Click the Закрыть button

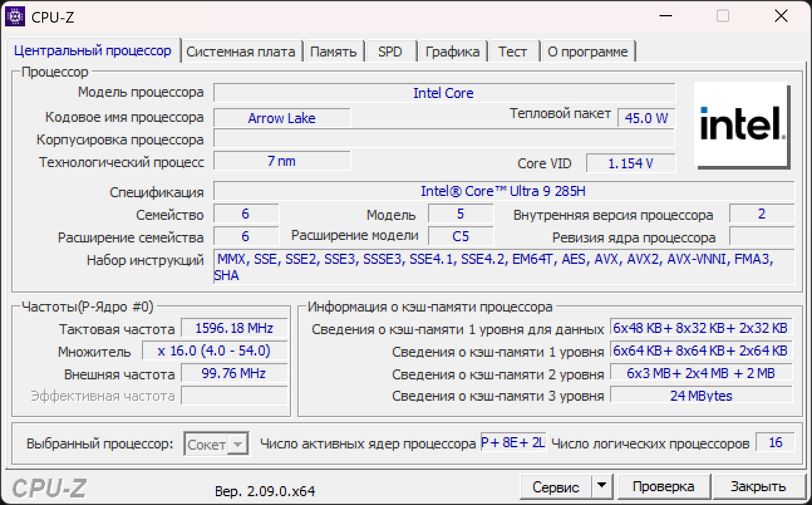[x=758, y=486]
